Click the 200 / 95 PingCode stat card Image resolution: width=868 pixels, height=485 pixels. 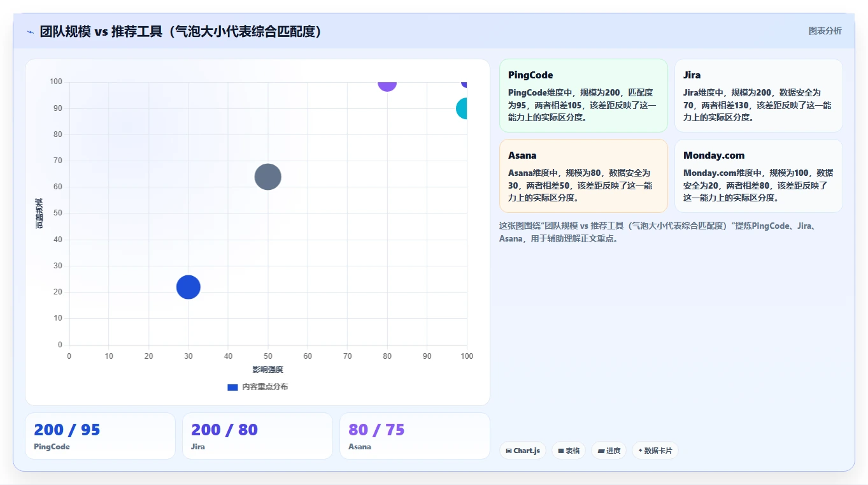(100, 436)
